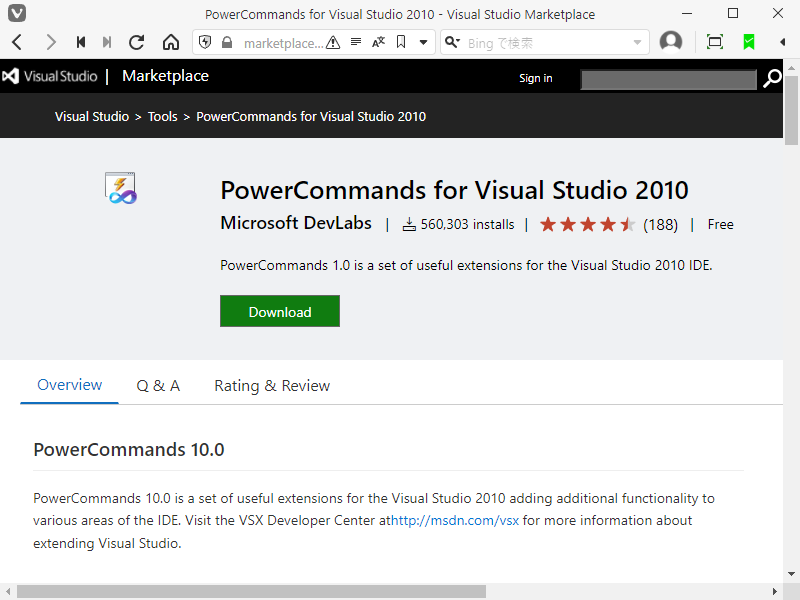
Task: Open the Microsoft DevLabs publisher link
Action: coord(296,223)
